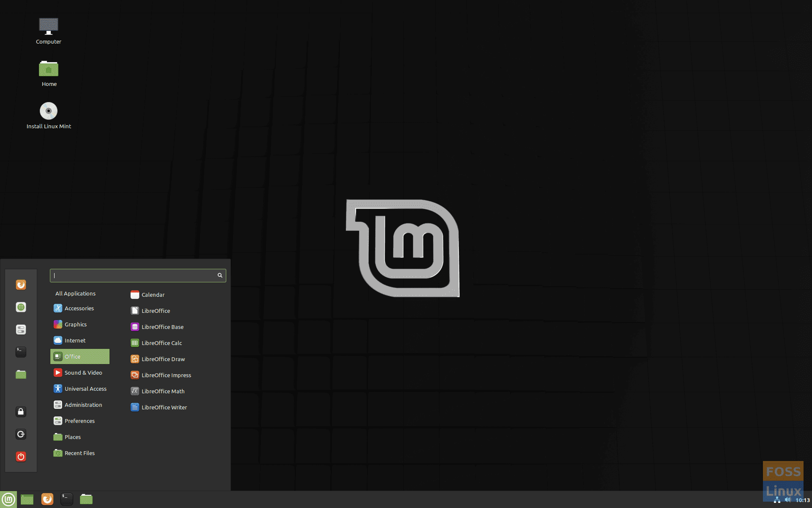Select the Internet category

click(80, 340)
